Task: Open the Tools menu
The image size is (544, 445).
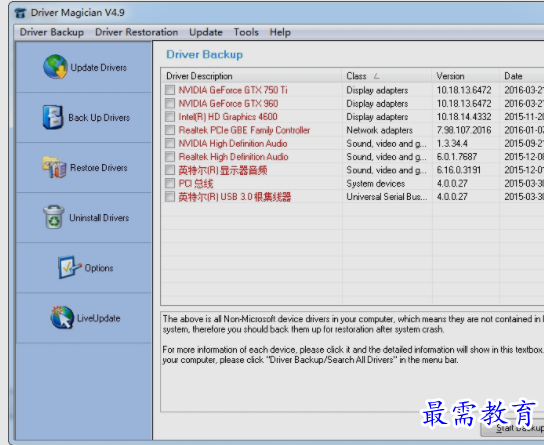Action: (x=246, y=32)
